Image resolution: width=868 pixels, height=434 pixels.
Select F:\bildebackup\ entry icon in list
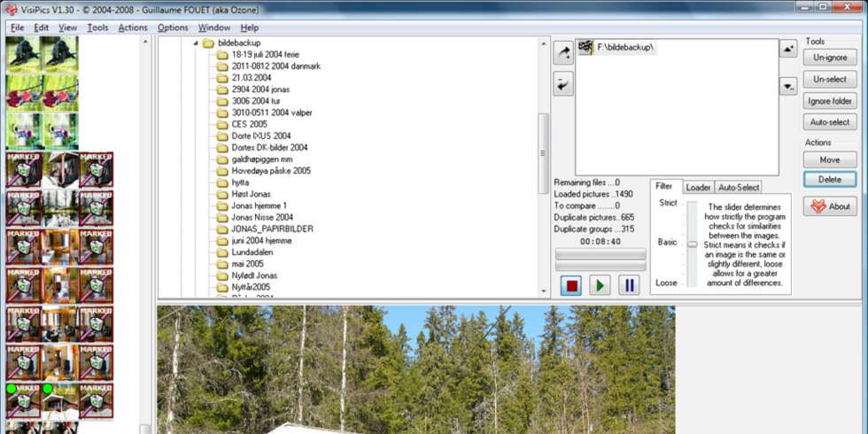tap(585, 48)
